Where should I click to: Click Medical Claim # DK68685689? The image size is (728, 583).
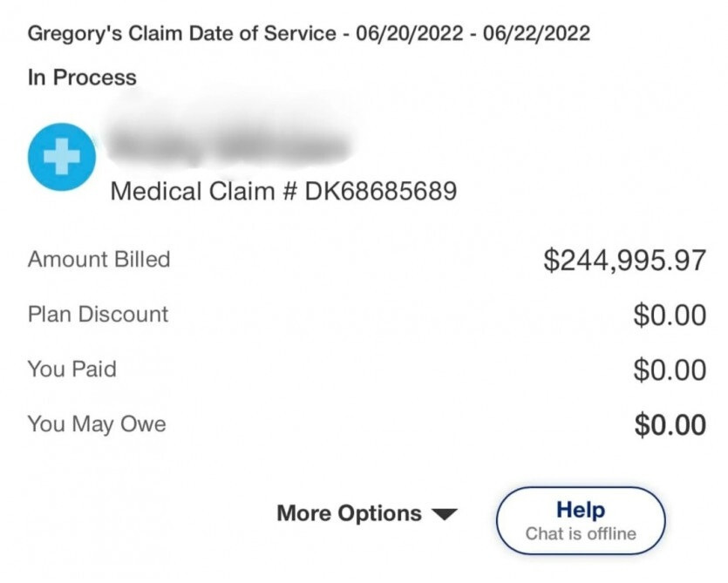[x=283, y=191]
